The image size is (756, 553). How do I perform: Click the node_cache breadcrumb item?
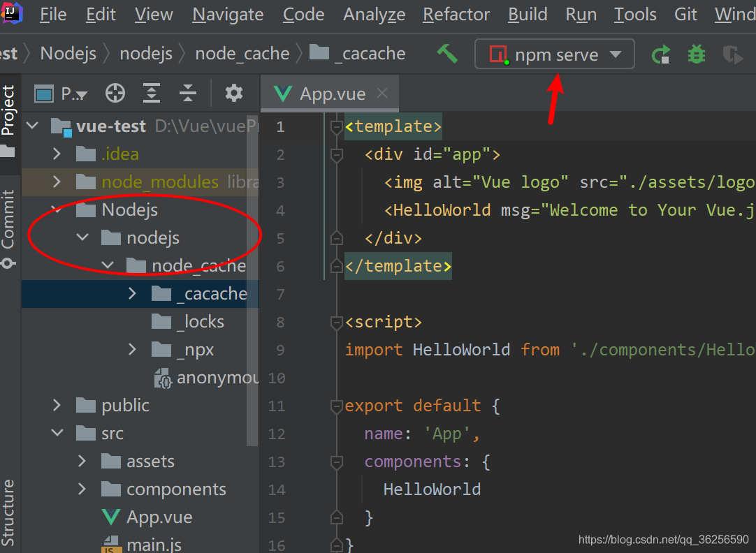pyautogui.click(x=242, y=54)
